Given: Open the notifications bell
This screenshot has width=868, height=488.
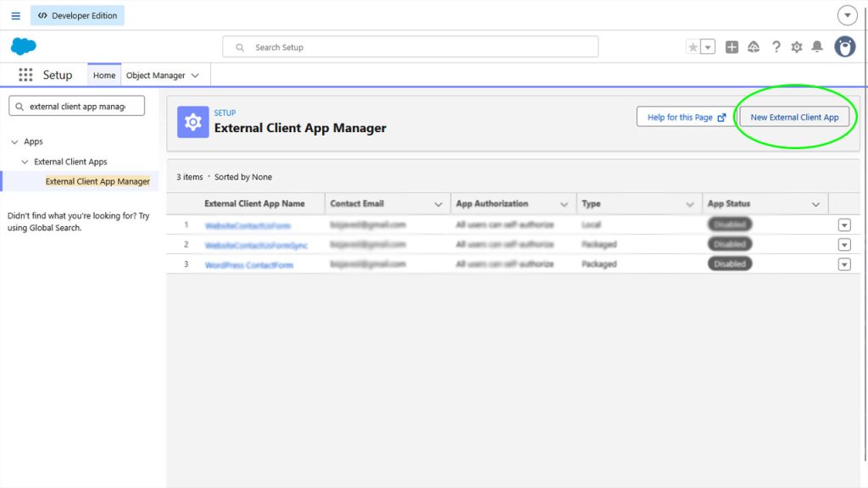Looking at the screenshot, I should [817, 47].
